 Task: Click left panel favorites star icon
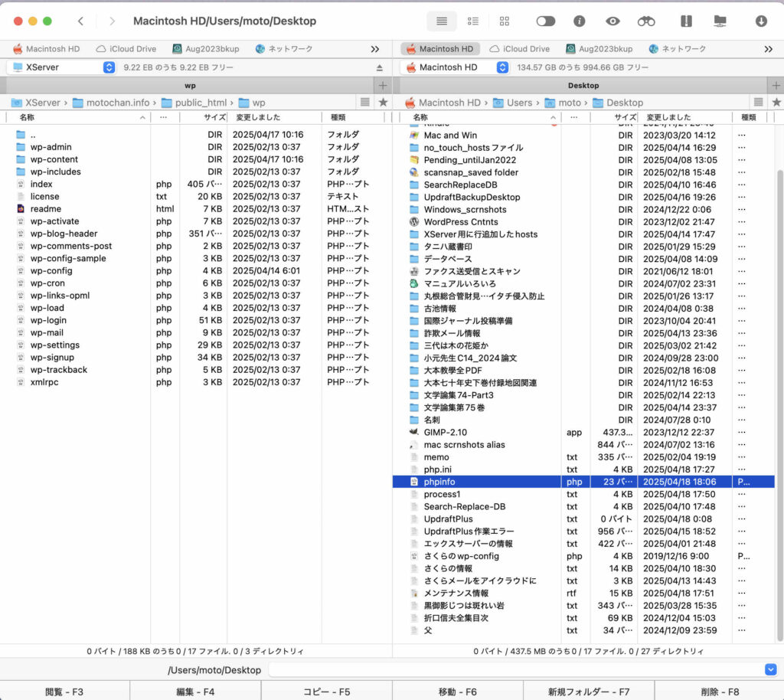click(x=383, y=103)
